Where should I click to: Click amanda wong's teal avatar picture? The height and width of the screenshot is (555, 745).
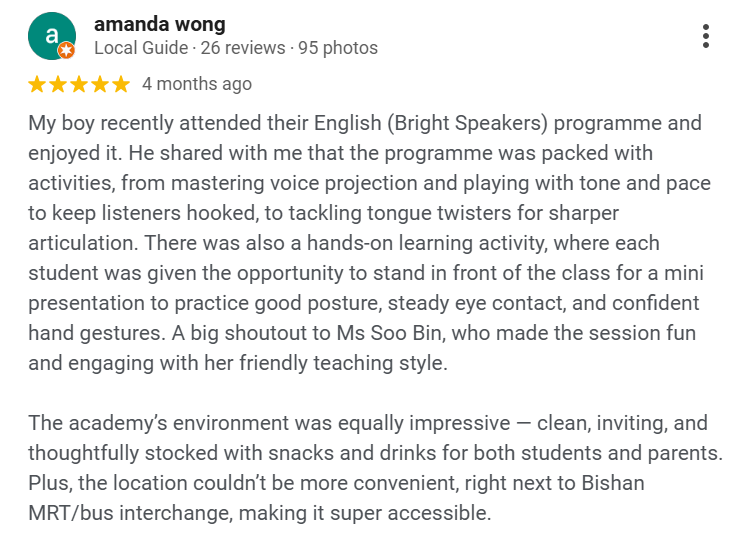[52, 36]
